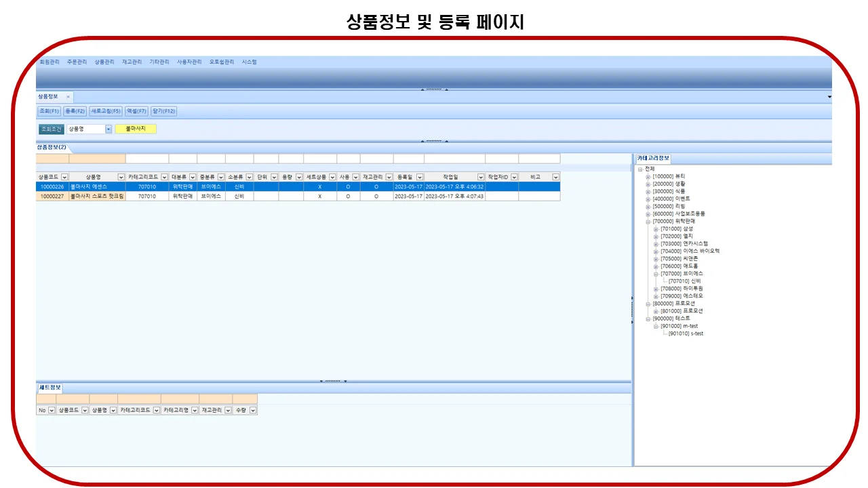Open the 세트상품 column filter dropdown

(333, 177)
